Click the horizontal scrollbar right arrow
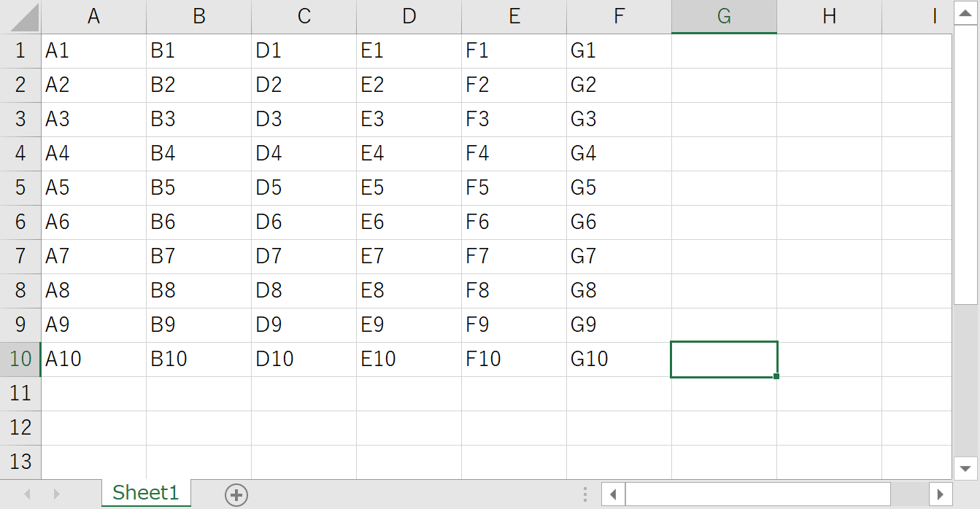The image size is (980, 509). tap(941, 494)
